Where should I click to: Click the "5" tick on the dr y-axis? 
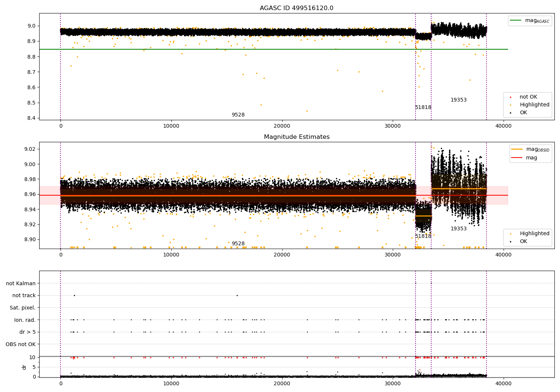[34, 367]
